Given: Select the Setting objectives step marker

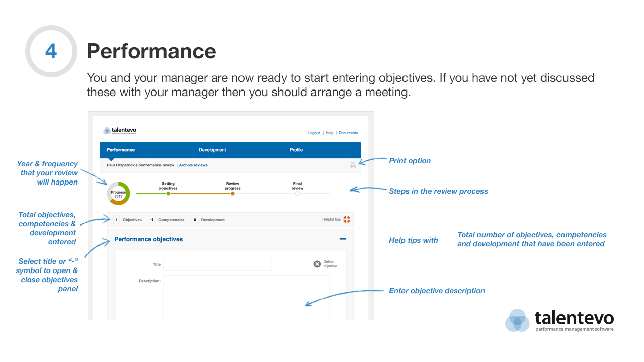Looking at the screenshot, I should pos(168,193).
